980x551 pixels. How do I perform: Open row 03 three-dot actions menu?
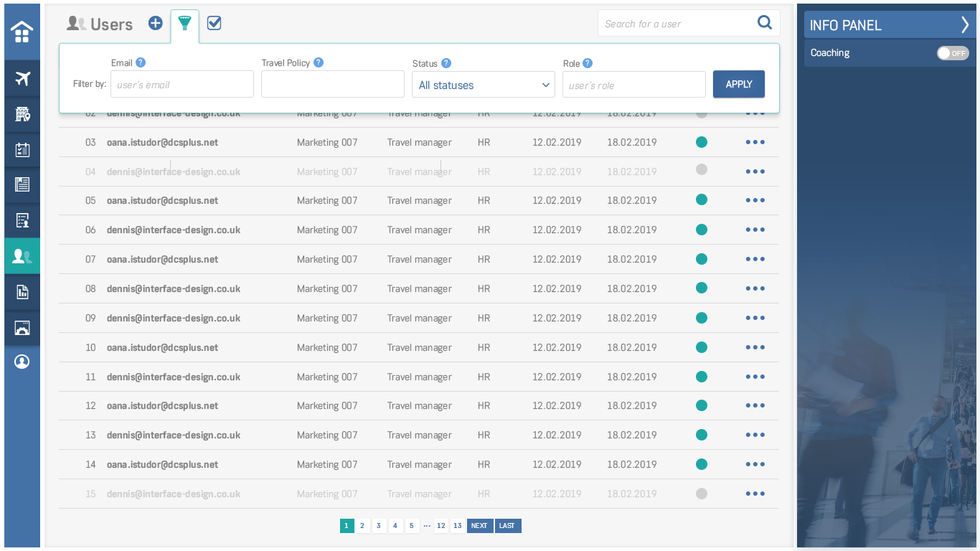click(x=755, y=142)
